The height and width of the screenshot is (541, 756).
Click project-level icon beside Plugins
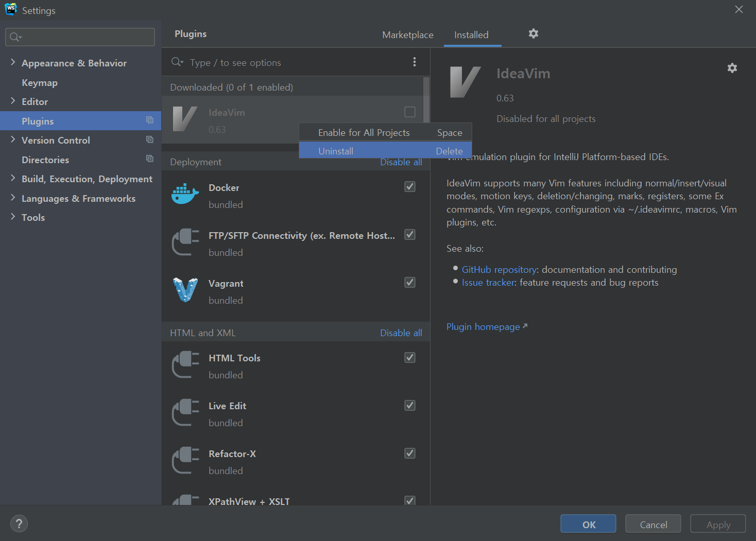tap(150, 120)
